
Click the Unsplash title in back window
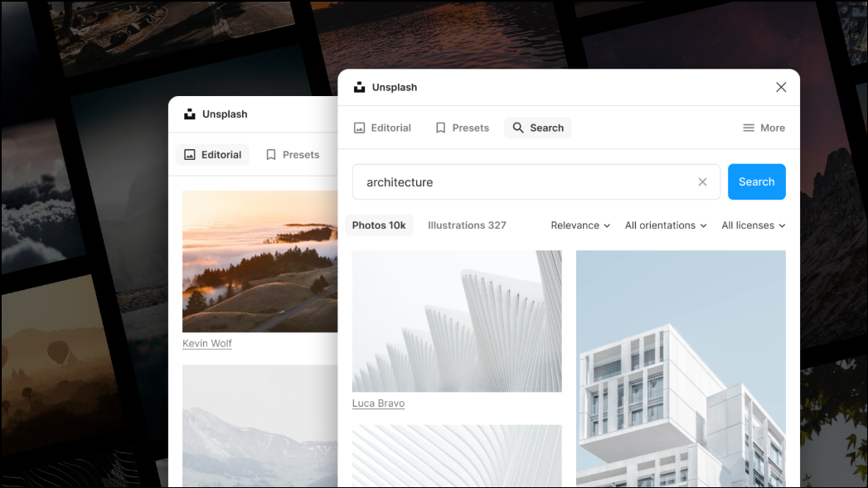225,114
